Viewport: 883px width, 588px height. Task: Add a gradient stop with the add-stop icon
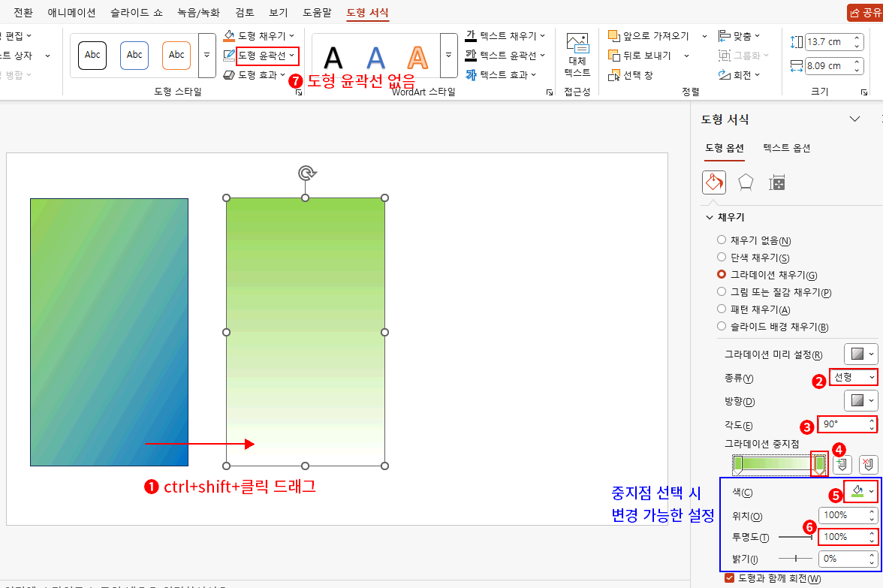pyautogui.click(x=841, y=464)
